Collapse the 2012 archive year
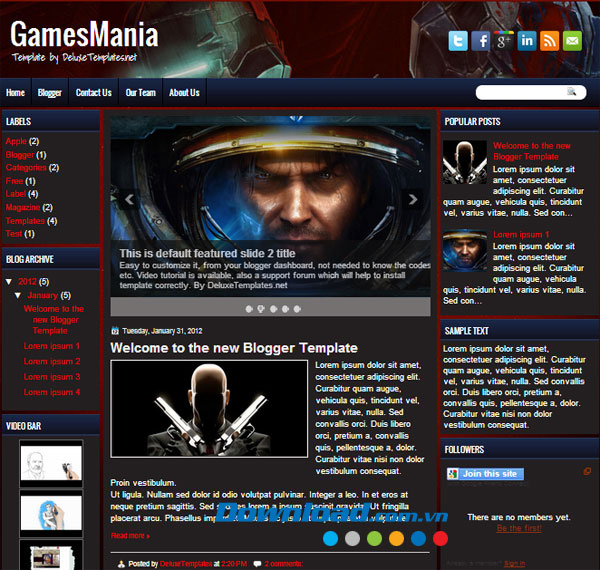The height and width of the screenshot is (570, 600). click(9, 282)
